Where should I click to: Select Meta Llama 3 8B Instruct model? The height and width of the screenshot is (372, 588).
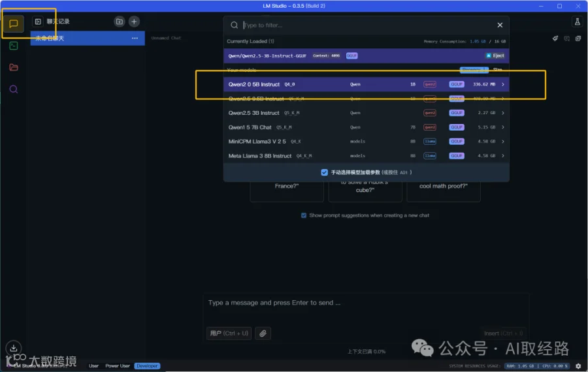click(x=367, y=155)
